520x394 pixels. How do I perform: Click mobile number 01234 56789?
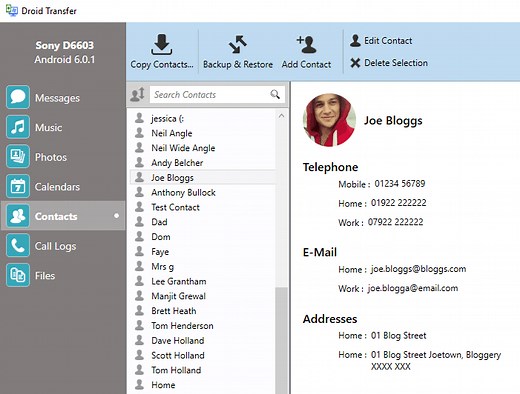(400, 183)
